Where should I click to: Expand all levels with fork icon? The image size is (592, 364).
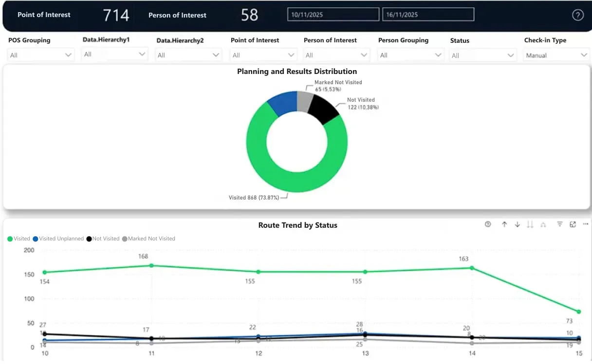point(543,224)
